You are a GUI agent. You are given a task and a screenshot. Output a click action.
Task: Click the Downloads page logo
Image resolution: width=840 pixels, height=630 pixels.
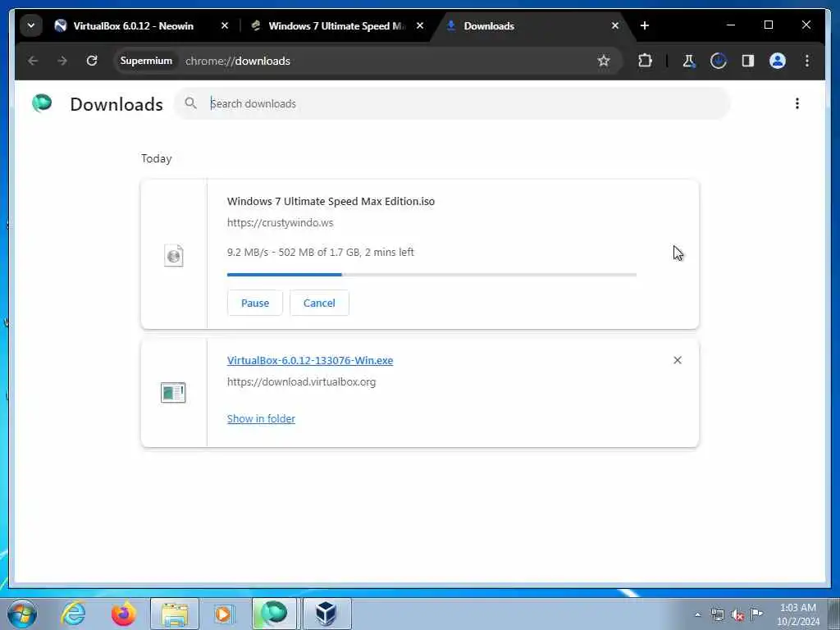pos(42,103)
